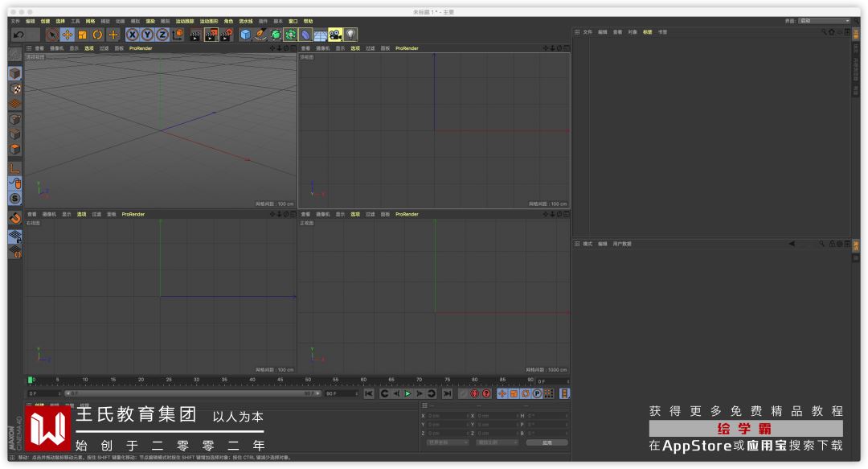This screenshot has width=868, height=469.
Task: Open the 文件 menu in menu bar
Action: click(15, 21)
